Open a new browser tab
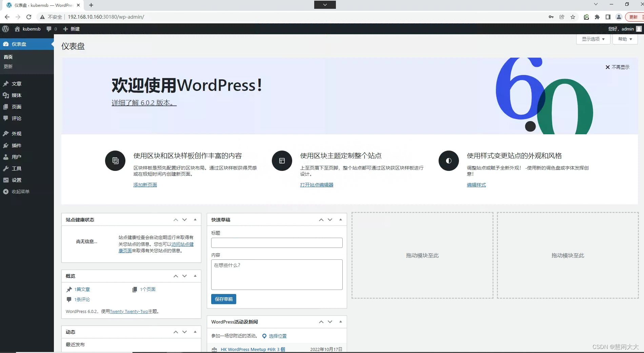This screenshot has width=644, height=353. [91, 5]
